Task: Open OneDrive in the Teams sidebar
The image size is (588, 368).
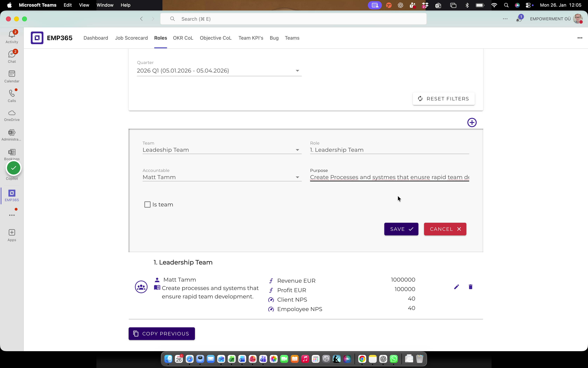Action: click(x=12, y=116)
